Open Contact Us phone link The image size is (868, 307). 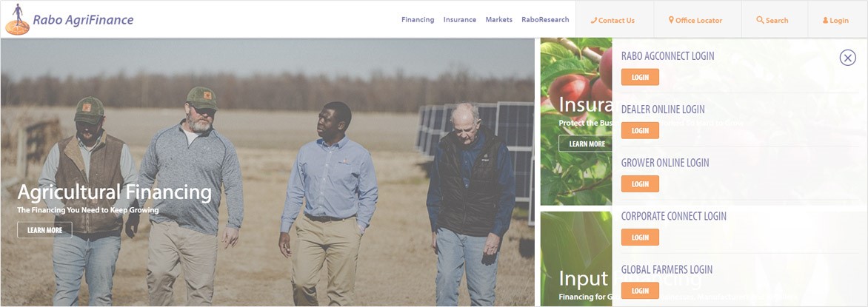click(x=612, y=20)
